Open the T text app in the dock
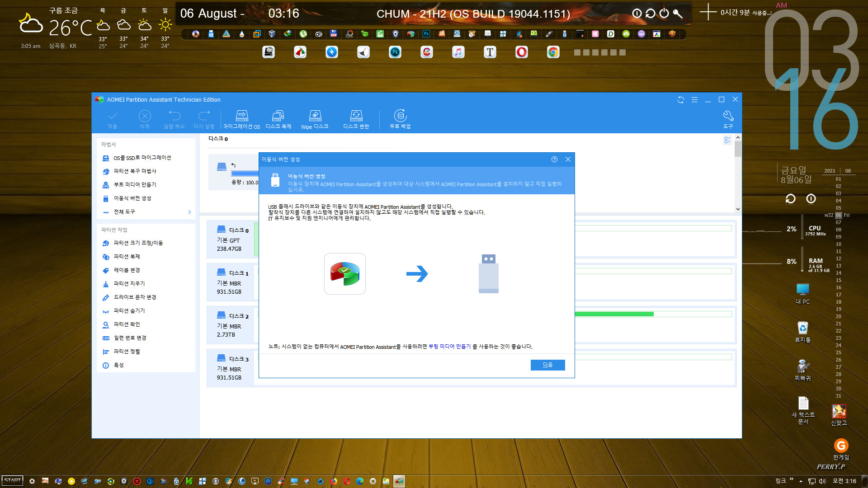 point(490,52)
